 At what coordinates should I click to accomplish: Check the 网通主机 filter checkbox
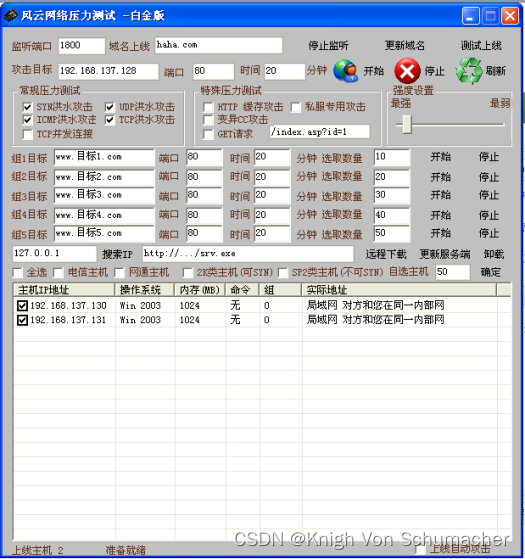click(119, 273)
